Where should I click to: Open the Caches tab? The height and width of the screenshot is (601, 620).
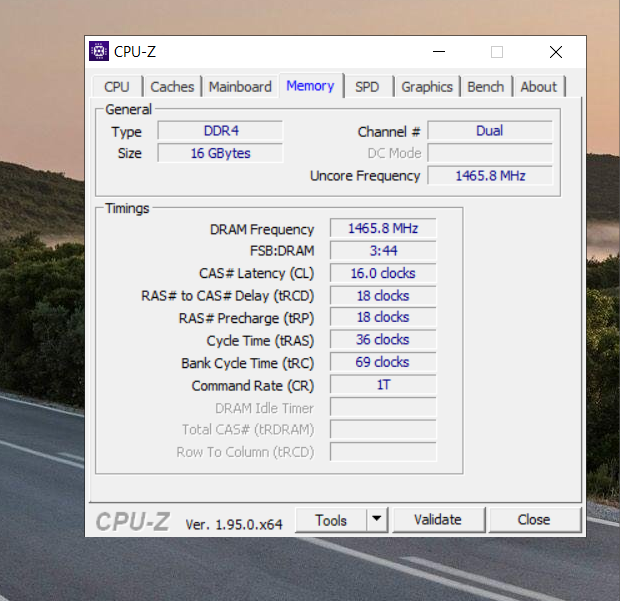click(172, 87)
